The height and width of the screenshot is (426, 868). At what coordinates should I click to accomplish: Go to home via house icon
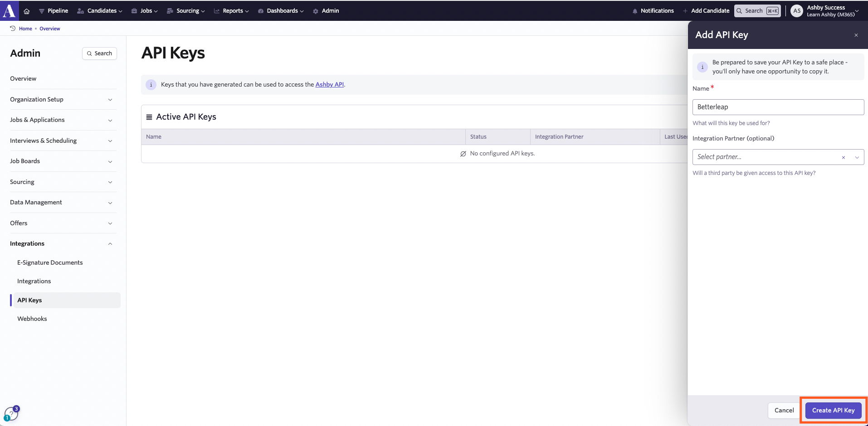(27, 11)
